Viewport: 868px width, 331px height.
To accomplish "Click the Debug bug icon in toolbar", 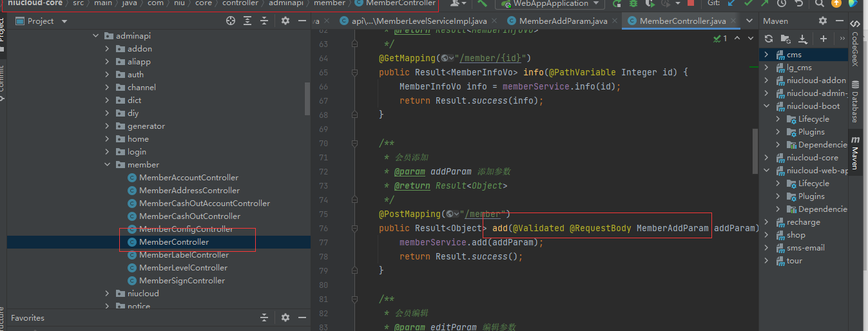I will click(x=633, y=3).
